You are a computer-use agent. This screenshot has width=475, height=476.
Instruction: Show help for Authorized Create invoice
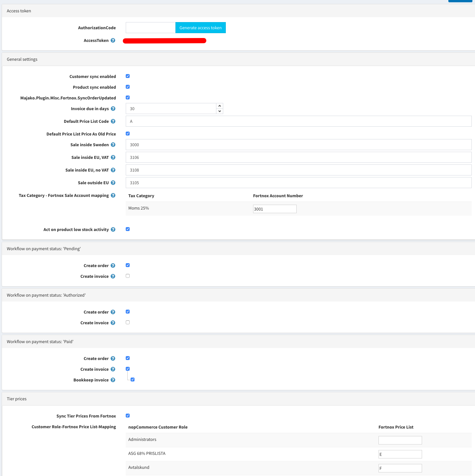pos(113,323)
